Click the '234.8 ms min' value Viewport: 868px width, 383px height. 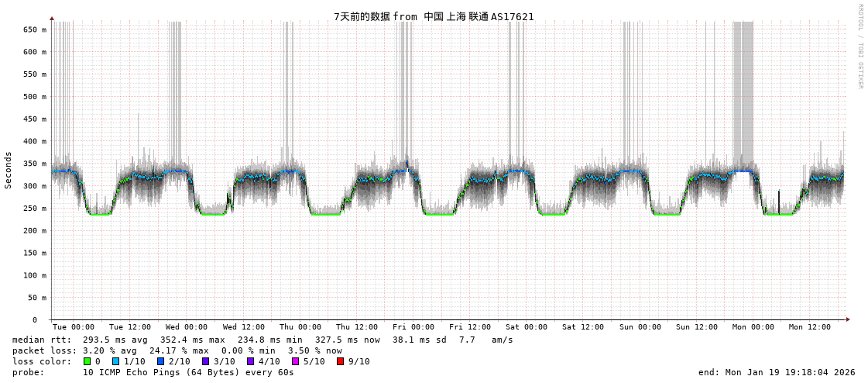270,340
